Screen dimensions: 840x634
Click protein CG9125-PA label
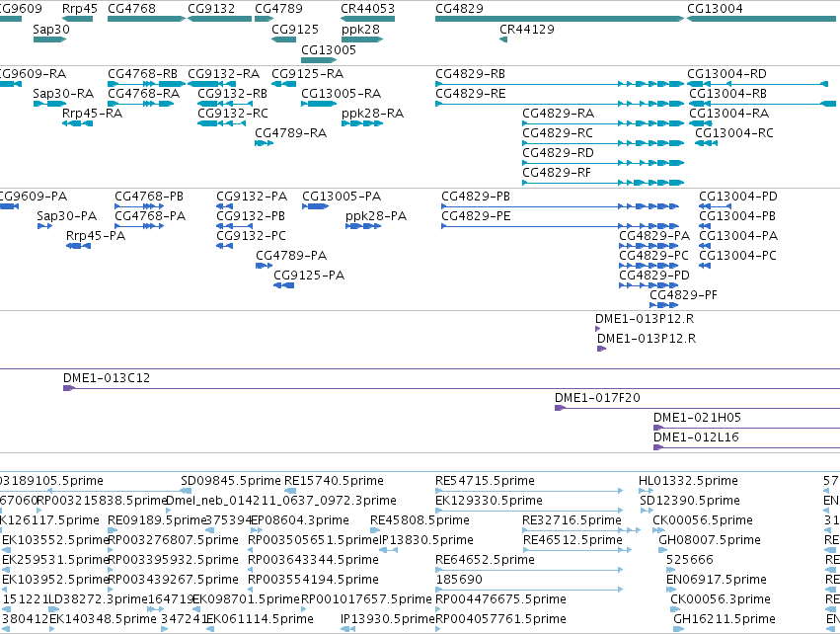(309, 276)
